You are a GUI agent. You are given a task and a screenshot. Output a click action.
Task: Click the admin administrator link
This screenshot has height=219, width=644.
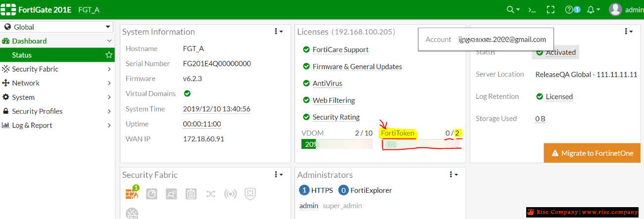(x=309, y=206)
